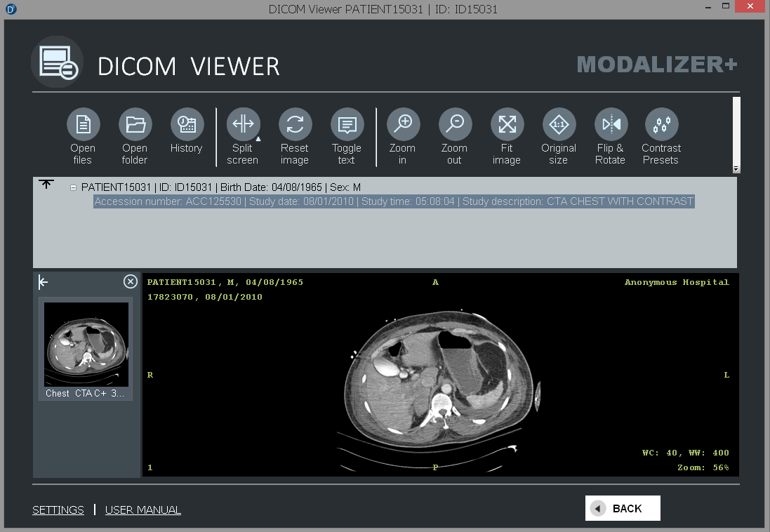The width and height of the screenshot is (770, 532).
Task: Open the Contrast Presets tool
Action: [x=661, y=126]
